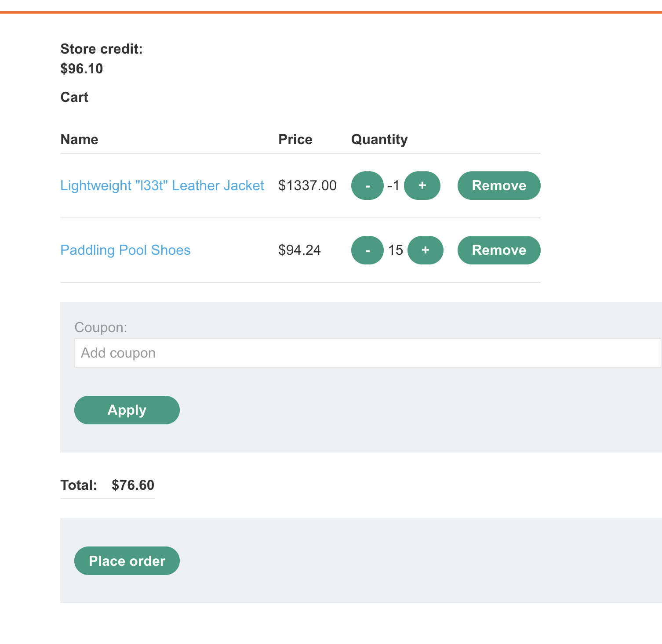Viewport: 662px width, 644px height.
Task: Click the $96.10 store credit amount
Action: point(82,69)
